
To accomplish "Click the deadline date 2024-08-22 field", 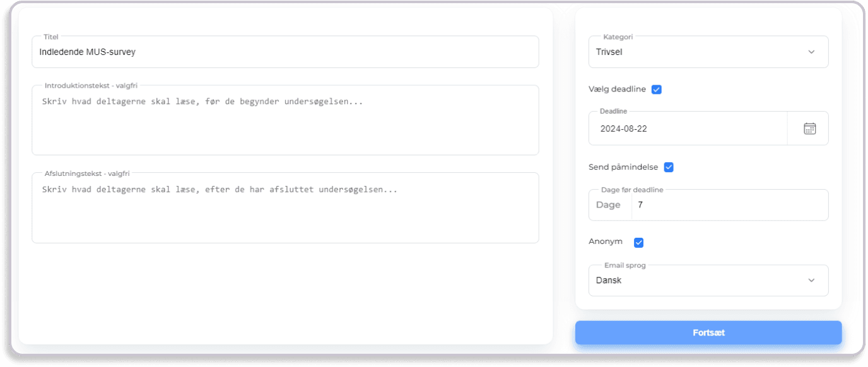I will 688,129.
